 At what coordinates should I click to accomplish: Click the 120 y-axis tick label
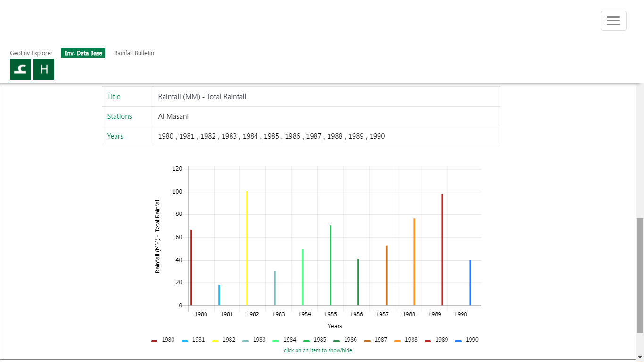coord(177,169)
